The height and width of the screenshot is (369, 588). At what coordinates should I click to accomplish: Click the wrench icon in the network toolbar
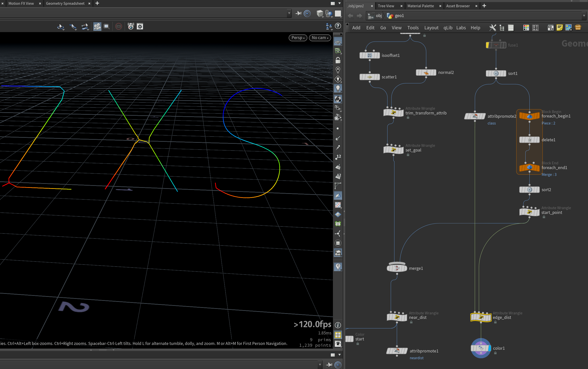pos(492,28)
